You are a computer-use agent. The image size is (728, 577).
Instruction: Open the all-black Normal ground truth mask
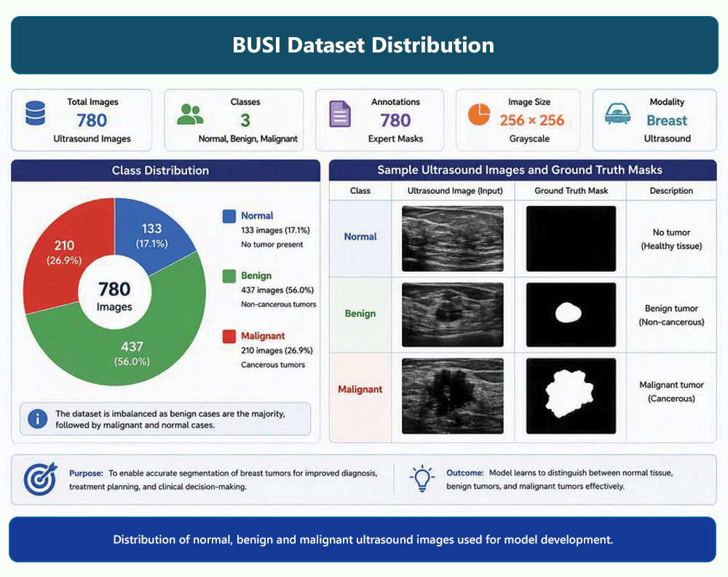tap(571, 239)
